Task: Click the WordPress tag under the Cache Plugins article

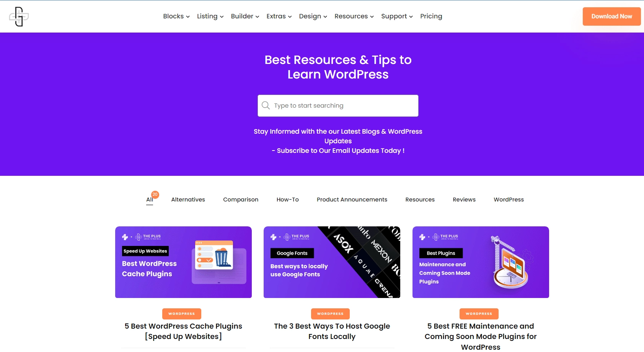Action: [182, 314]
